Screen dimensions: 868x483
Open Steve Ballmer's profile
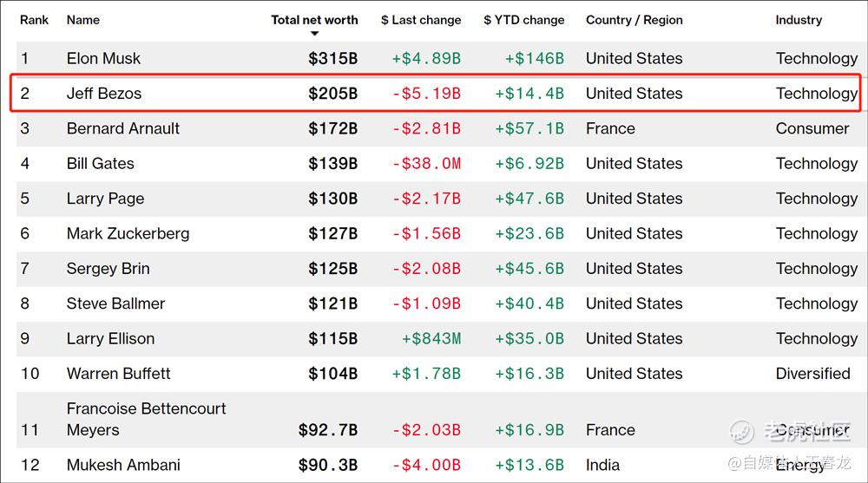pos(115,304)
